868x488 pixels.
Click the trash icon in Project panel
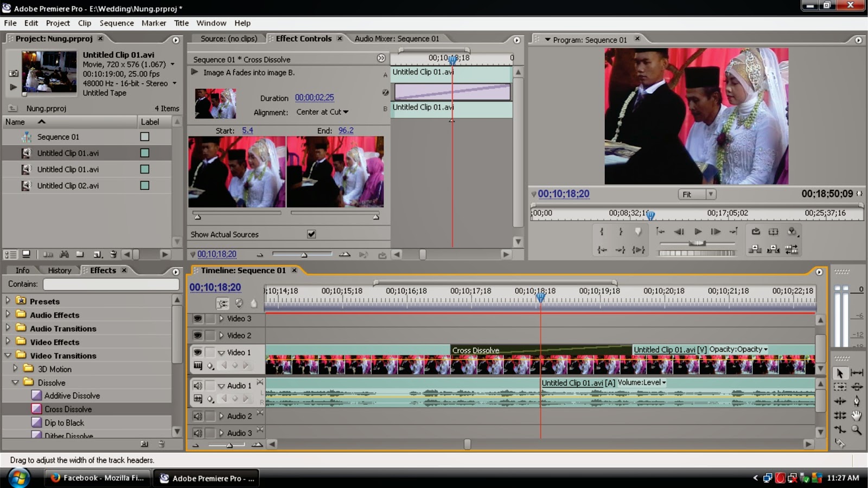[x=113, y=254]
